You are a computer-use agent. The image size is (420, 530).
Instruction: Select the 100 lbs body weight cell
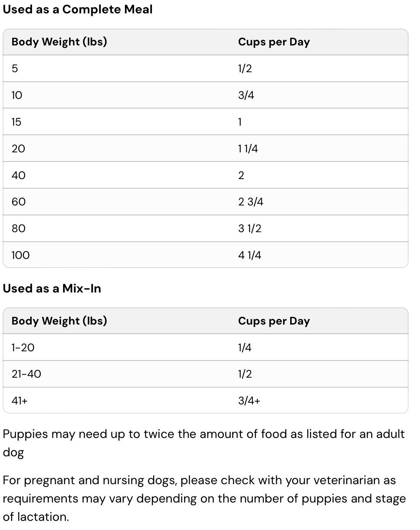(x=20, y=255)
